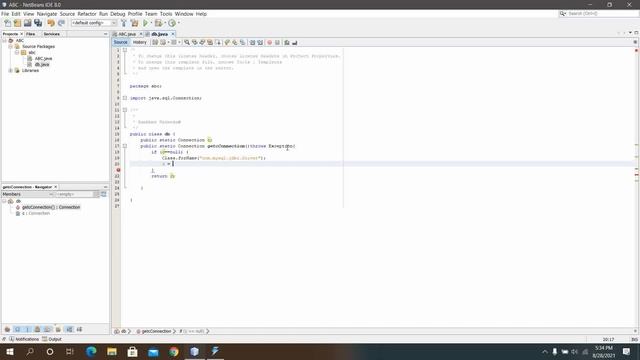Toggle Show Fields filter in Navigator
640x360 pixels.
(17, 329)
